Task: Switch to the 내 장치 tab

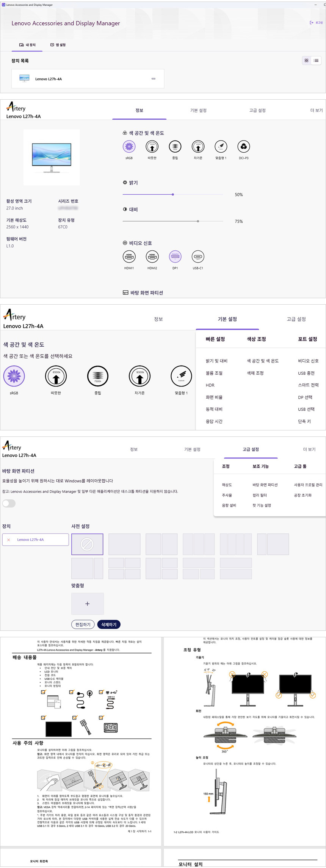Action: 27,45
